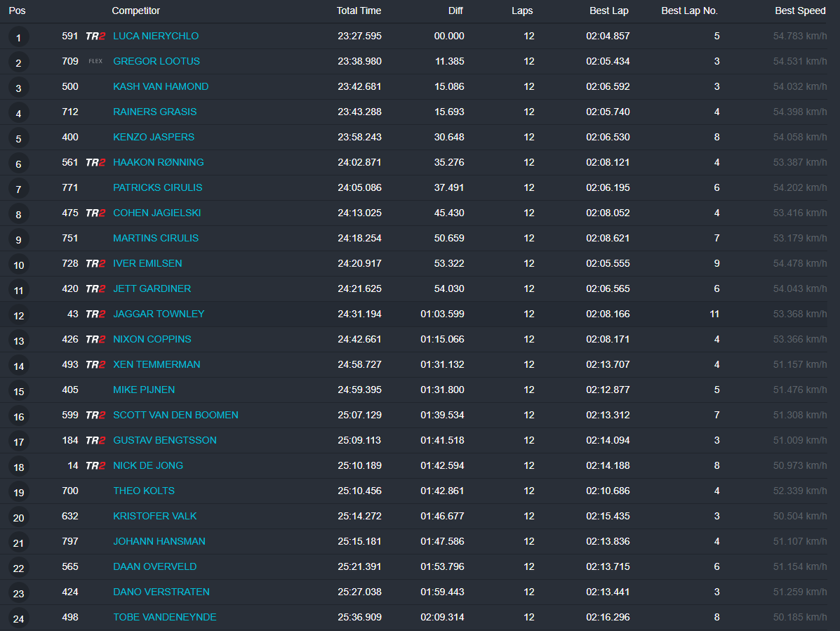Click the Best Lap No. column header
Screen dimensions: 840x631
(x=689, y=11)
